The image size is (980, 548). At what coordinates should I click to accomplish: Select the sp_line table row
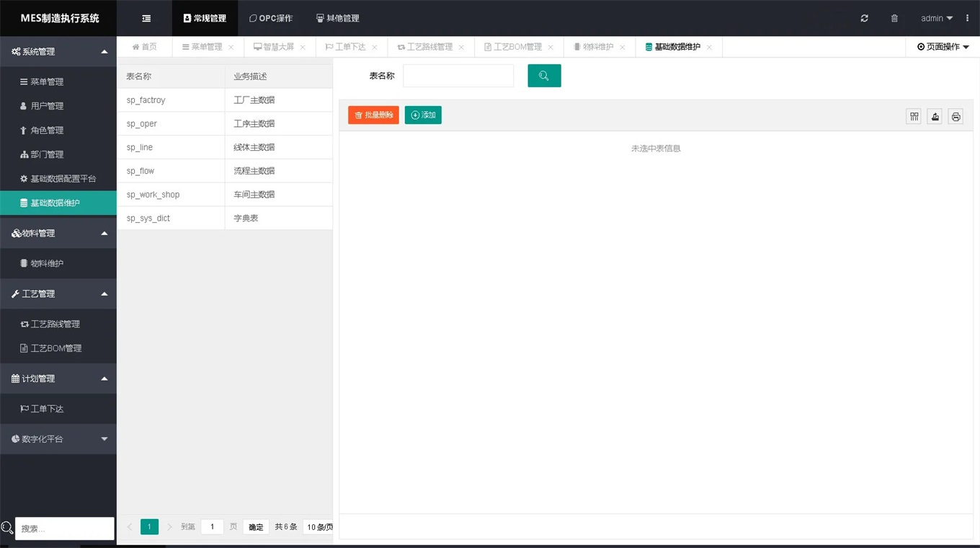click(x=225, y=147)
